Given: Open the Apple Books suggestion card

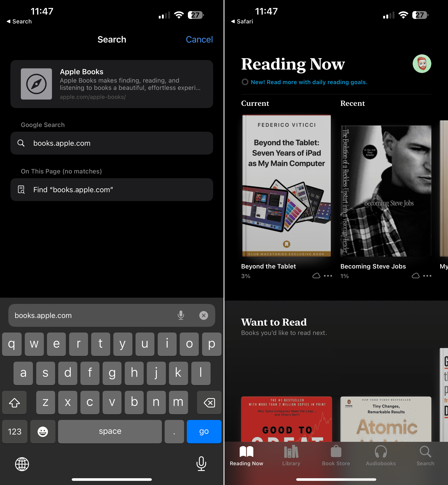Looking at the screenshot, I should click(112, 84).
